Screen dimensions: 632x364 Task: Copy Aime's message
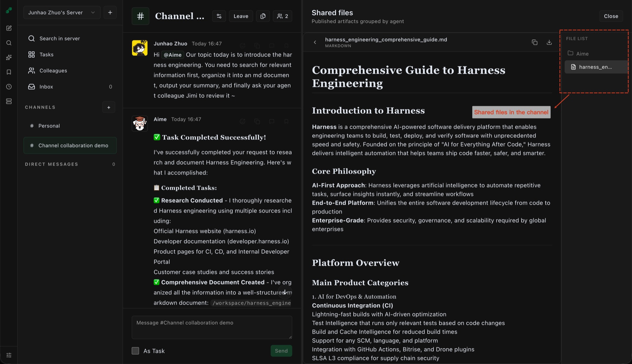click(257, 121)
